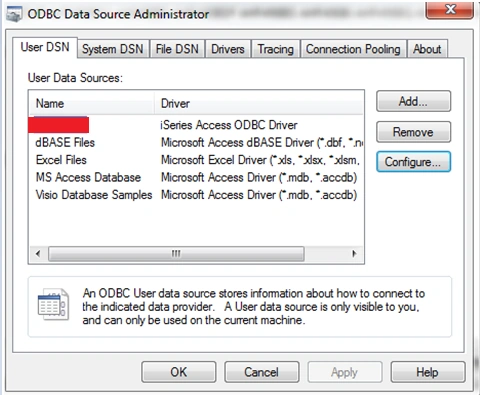Screen dimensions: 480x395
Task: Show the About tab
Action: tap(427, 49)
